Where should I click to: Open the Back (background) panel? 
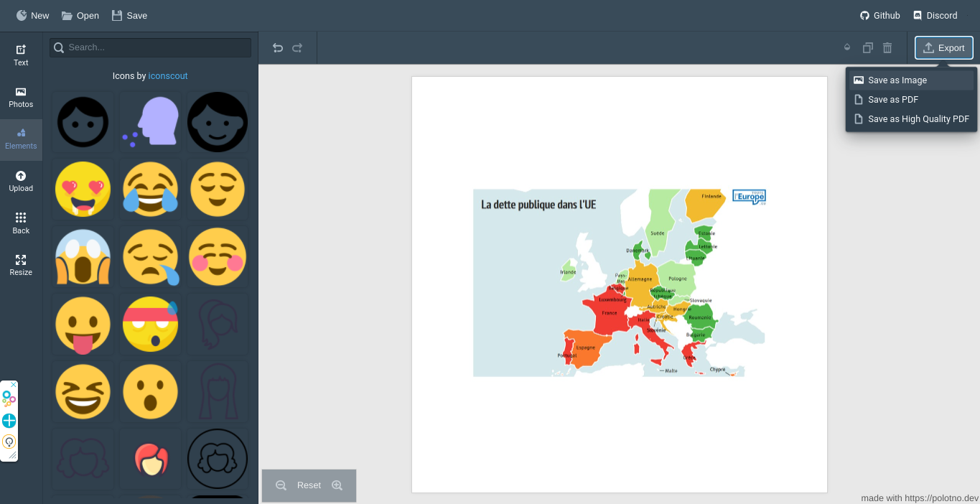point(21,223)
